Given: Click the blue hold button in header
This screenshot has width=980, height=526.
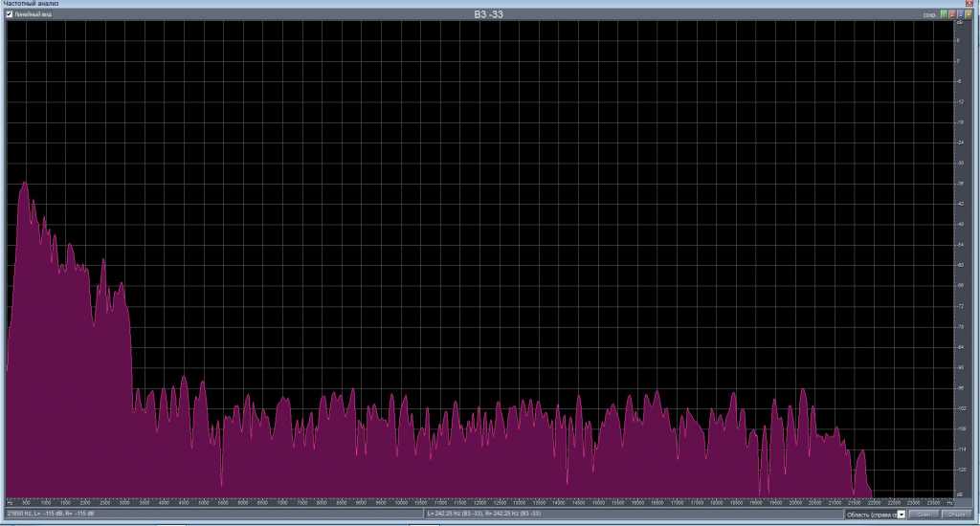Looking at the screenshot, I should (961, 13).
